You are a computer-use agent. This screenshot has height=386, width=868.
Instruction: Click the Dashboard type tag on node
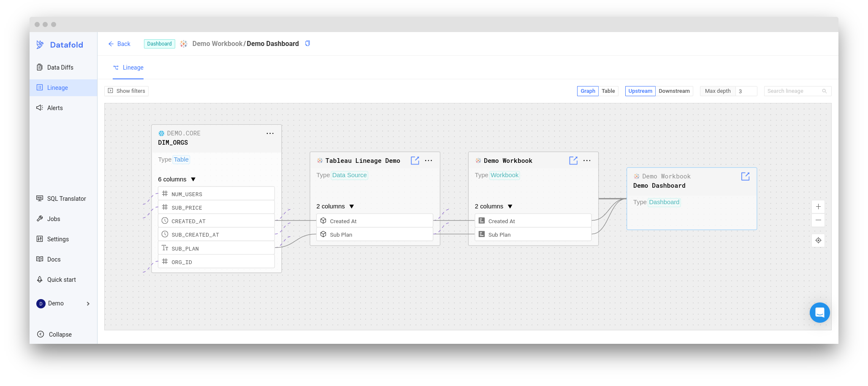[x=665, y=202]
